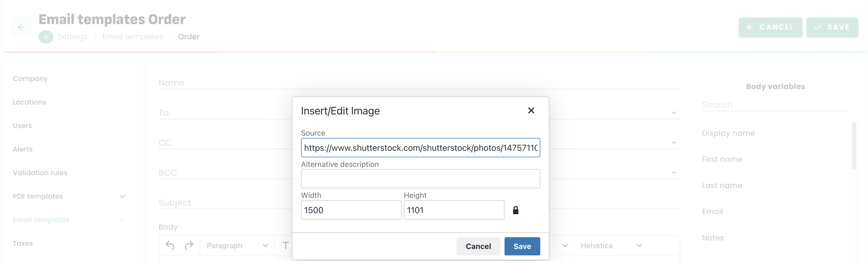Viewport: 868px width, 261px height.
Task: Click the Width input field
Action: click(351, 210)
